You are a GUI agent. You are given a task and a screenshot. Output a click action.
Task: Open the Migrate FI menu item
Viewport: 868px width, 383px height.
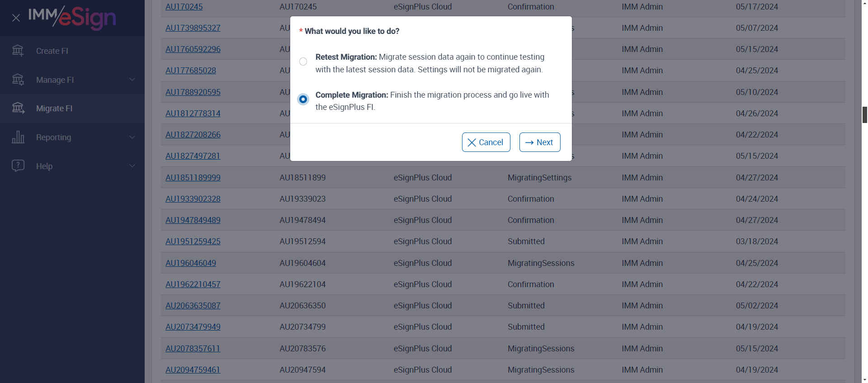tap(54, 109)
